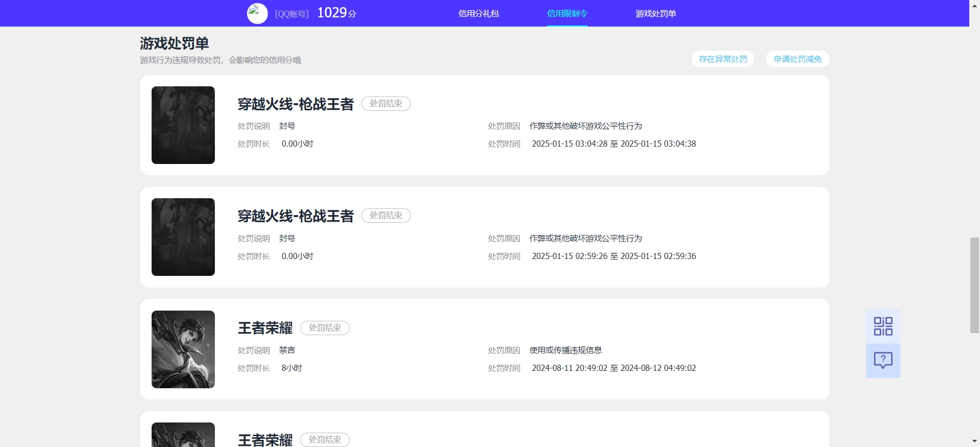
Task: Go to the 游戏处罚单 tab
Action: (x=656, y=14)
